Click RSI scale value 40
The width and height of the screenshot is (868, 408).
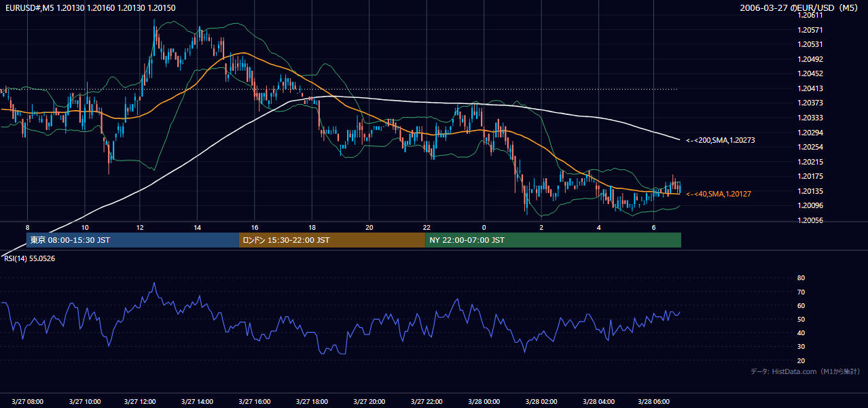pyautogui.click(x=801, y=333)
